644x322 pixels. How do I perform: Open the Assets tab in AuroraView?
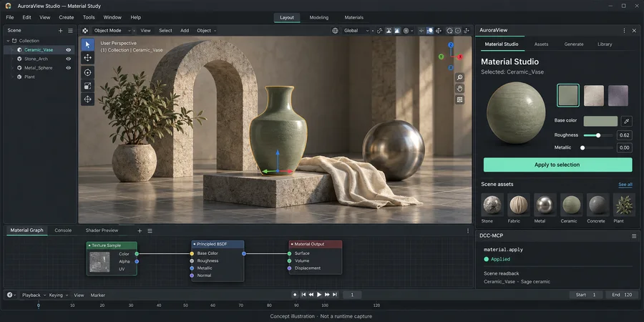[x=541, y=44]
